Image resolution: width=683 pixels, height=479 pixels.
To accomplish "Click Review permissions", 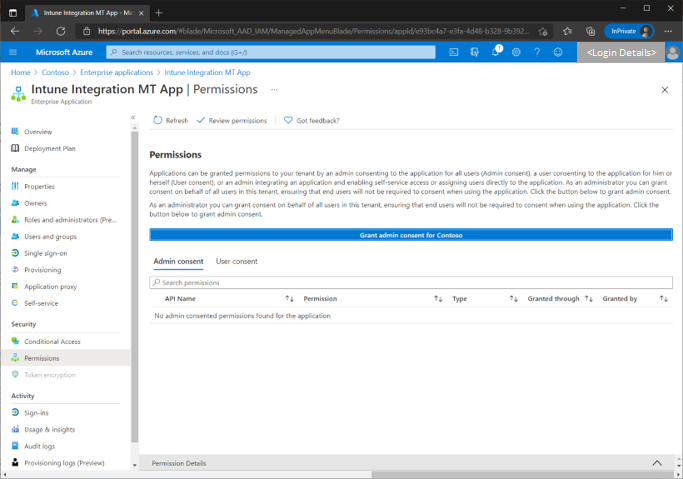I will [232, 121].
